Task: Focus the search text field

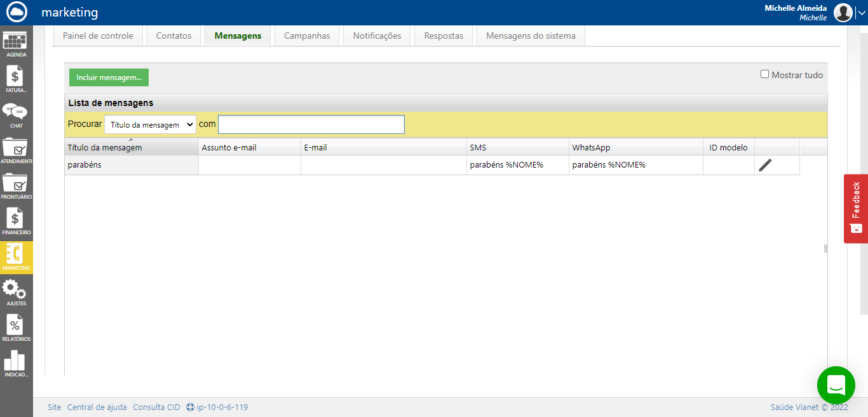Action: tap(311, 124)
